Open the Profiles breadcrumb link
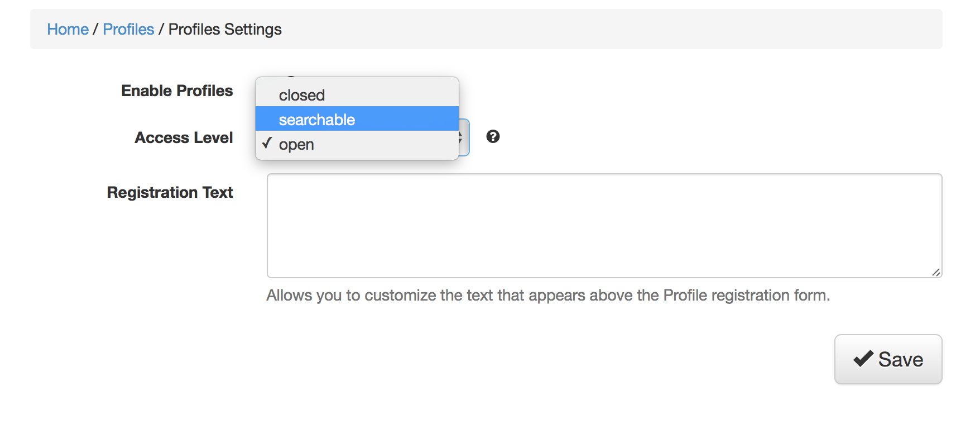 click(x=128, y=29)
